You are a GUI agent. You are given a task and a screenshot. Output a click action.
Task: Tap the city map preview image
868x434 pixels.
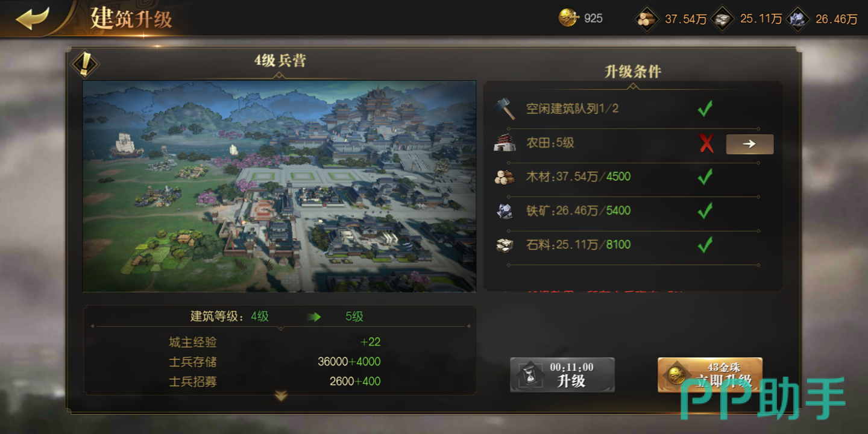(x=279, y=186)
